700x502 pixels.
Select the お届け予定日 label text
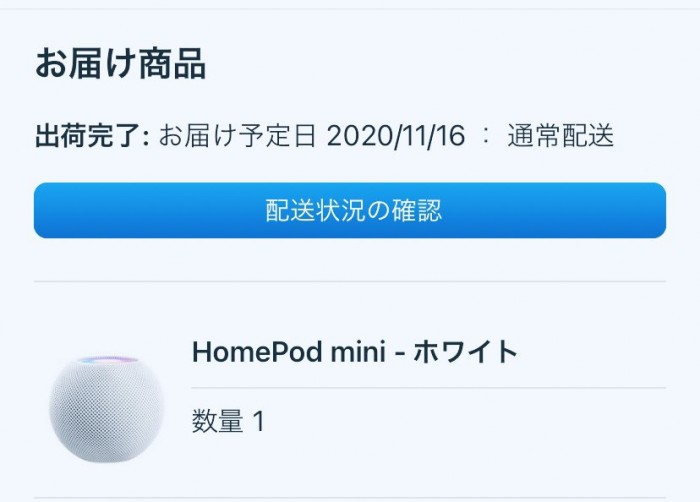pyautogui.click(x=238, y=136)
